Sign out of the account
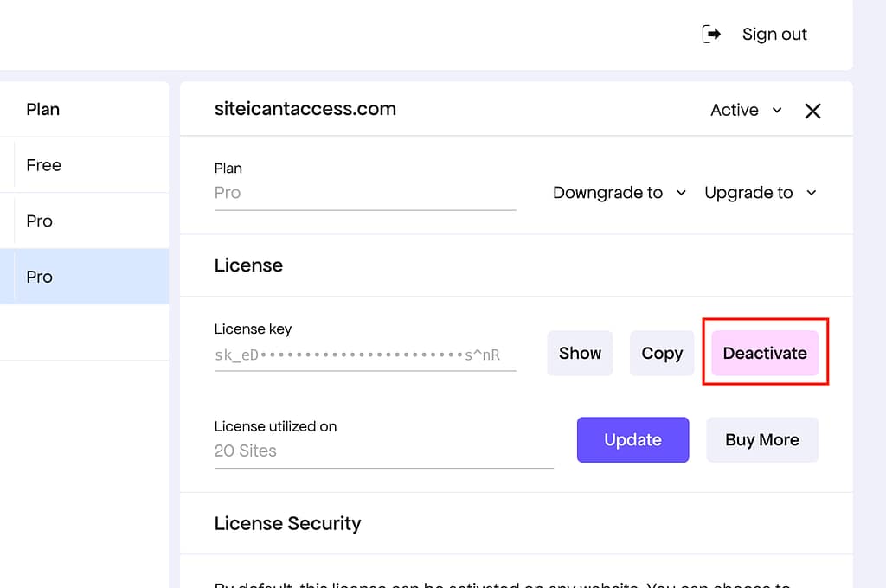The image size is (886, 588). coord(774,34)
